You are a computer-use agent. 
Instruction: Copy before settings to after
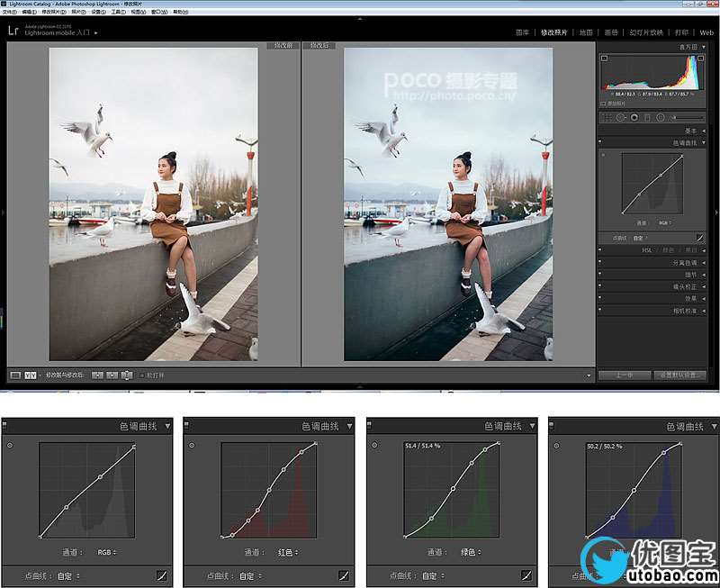tap(97, 375)
